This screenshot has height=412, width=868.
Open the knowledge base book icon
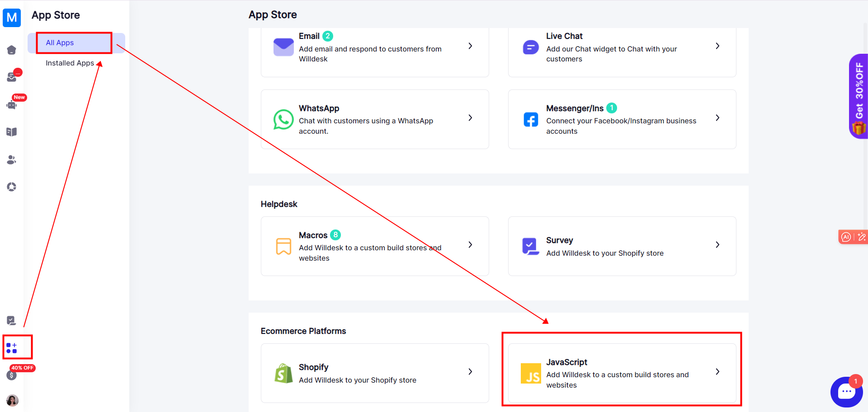pos(12,132)
